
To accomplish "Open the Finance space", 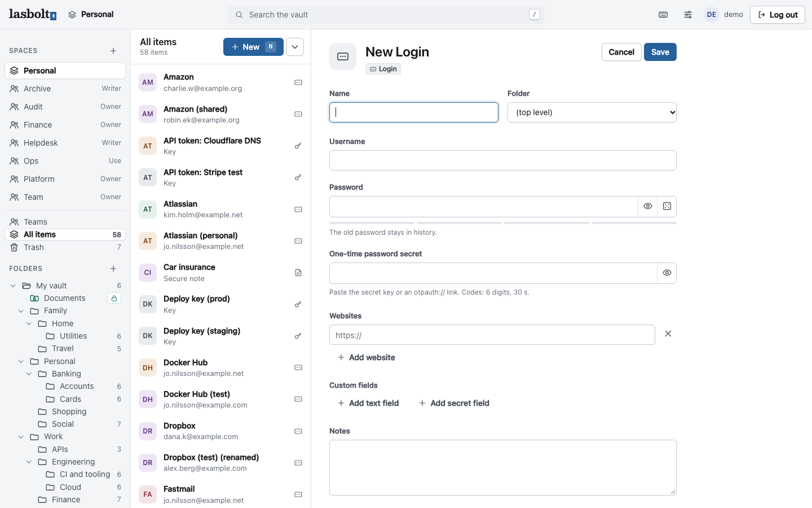I will pyautogui.click(x=65, y=125).
